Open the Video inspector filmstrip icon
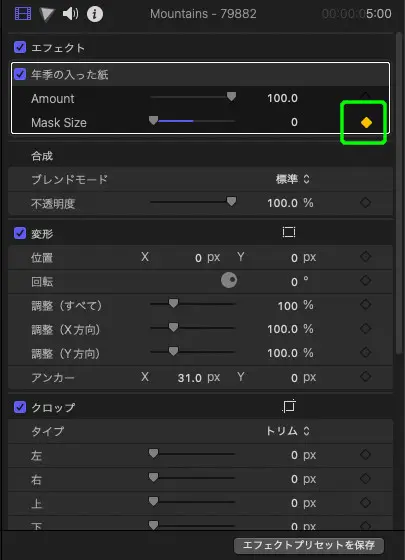The height and width of the screenshot is (560, 405). (x=22, y=14)
